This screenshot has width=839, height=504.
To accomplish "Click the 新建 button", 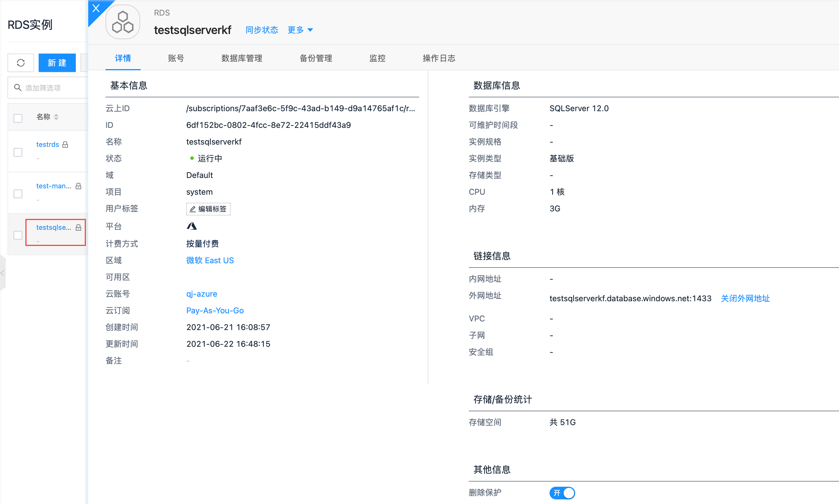I will point(57,63).
